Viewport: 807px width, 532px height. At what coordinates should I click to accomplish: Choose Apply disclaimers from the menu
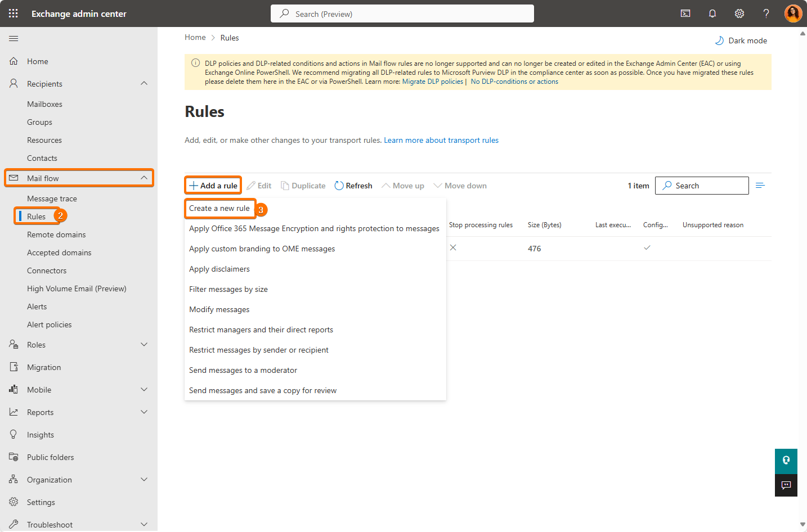click(x=219, y=269)
